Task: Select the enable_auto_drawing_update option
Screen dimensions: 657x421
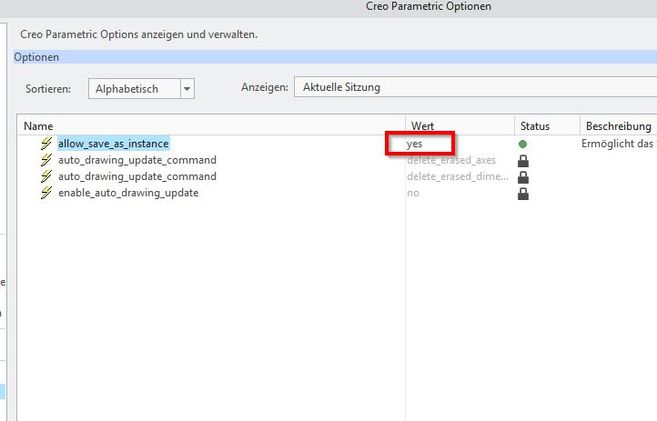Action: coord(128,193)
